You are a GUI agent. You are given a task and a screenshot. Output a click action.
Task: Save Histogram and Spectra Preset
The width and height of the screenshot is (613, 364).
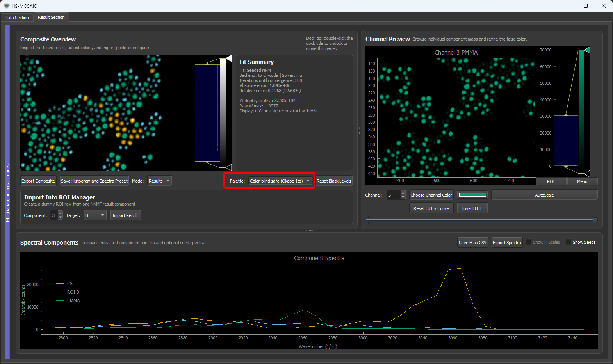click(94, 181)
